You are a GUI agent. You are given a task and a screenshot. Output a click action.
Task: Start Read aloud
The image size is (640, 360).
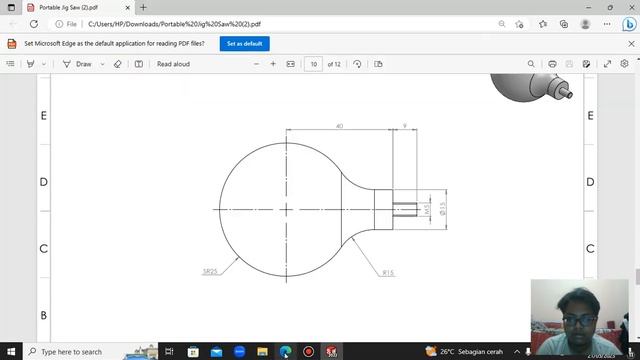click(173, 64)
